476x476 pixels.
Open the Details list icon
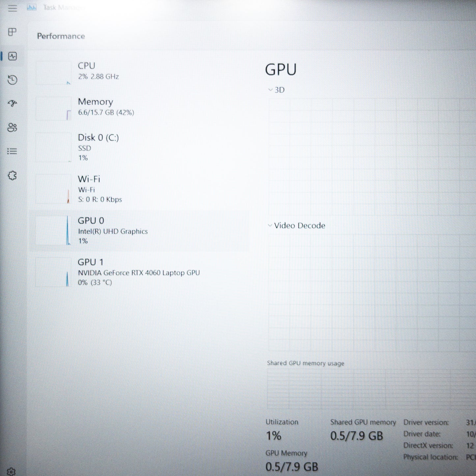pyautogui.click(x=13, y=151)
